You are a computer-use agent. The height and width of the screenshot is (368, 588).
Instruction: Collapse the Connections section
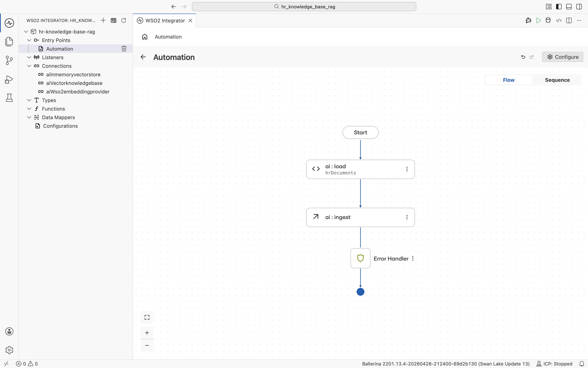tap(29, 66)
